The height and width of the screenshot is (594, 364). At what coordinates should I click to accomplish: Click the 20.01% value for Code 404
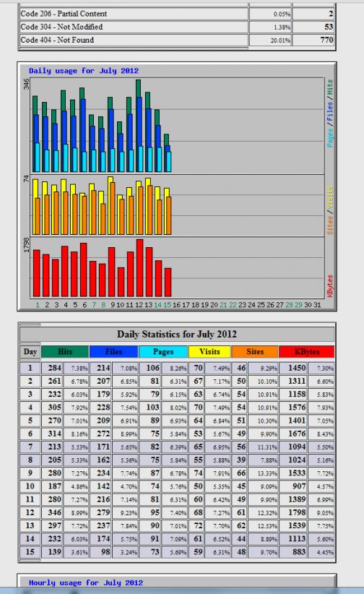click(280, 40)
